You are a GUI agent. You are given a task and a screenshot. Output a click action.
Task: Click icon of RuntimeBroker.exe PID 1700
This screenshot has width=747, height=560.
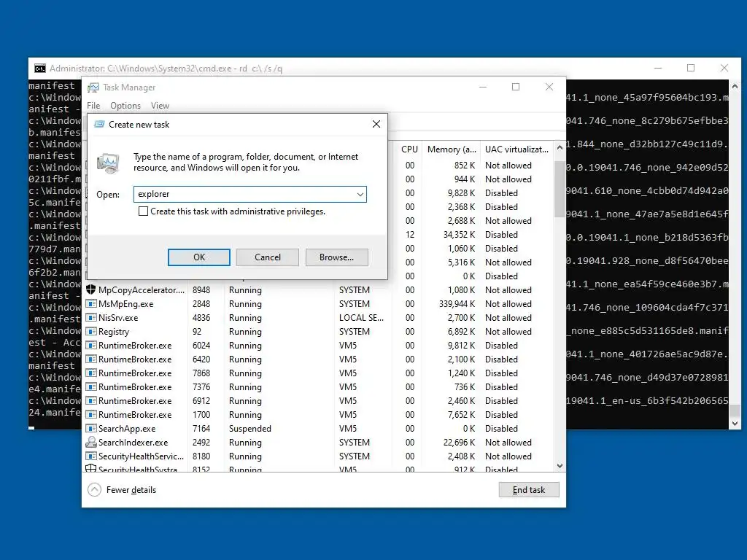point(90,414)
